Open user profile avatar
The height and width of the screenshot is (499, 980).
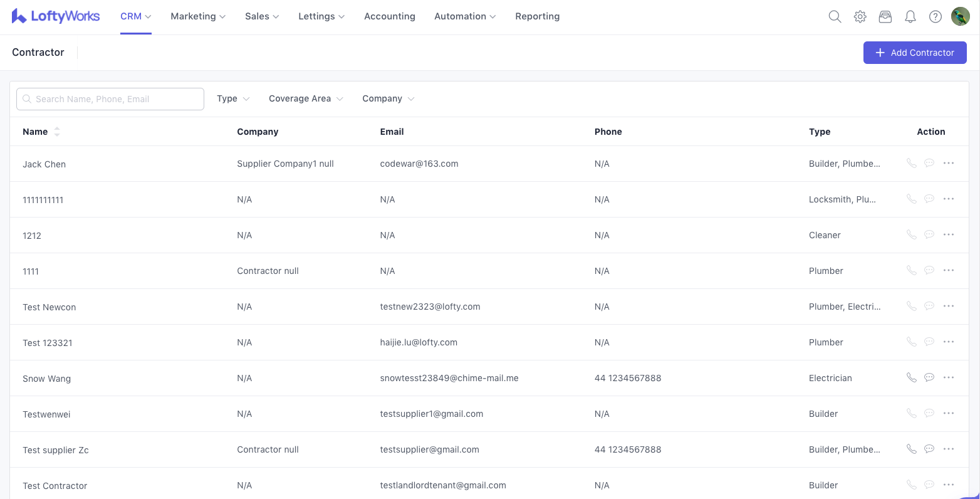point(960,17)
